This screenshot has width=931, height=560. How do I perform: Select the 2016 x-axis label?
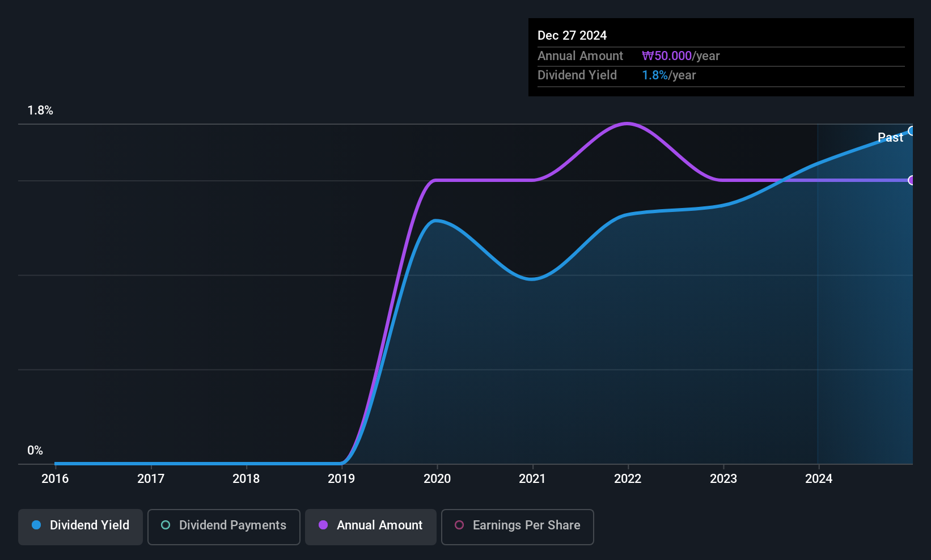click(55, 479)
